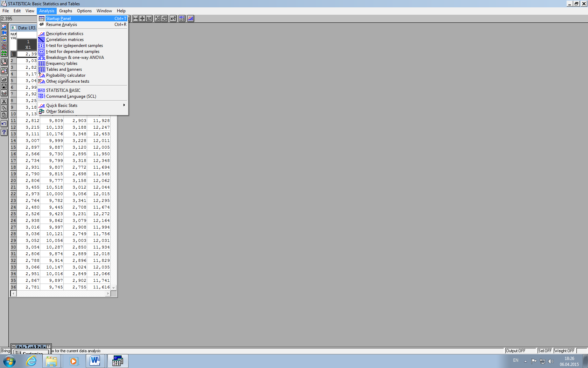Click the quick basic stats graph toolbar icon
Viewport: 588px width, 368px height.
pos(191,19)
